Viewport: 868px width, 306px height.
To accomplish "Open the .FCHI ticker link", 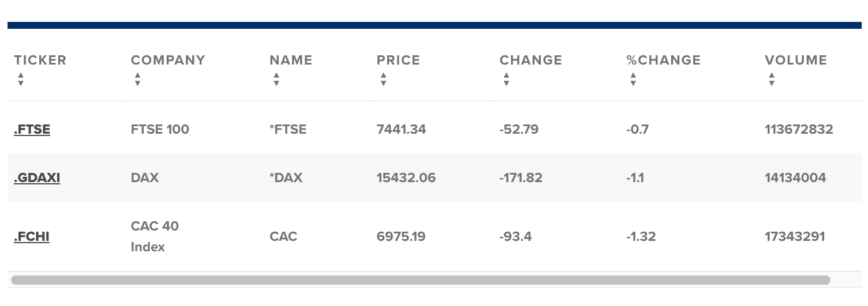I will point(32,236).
